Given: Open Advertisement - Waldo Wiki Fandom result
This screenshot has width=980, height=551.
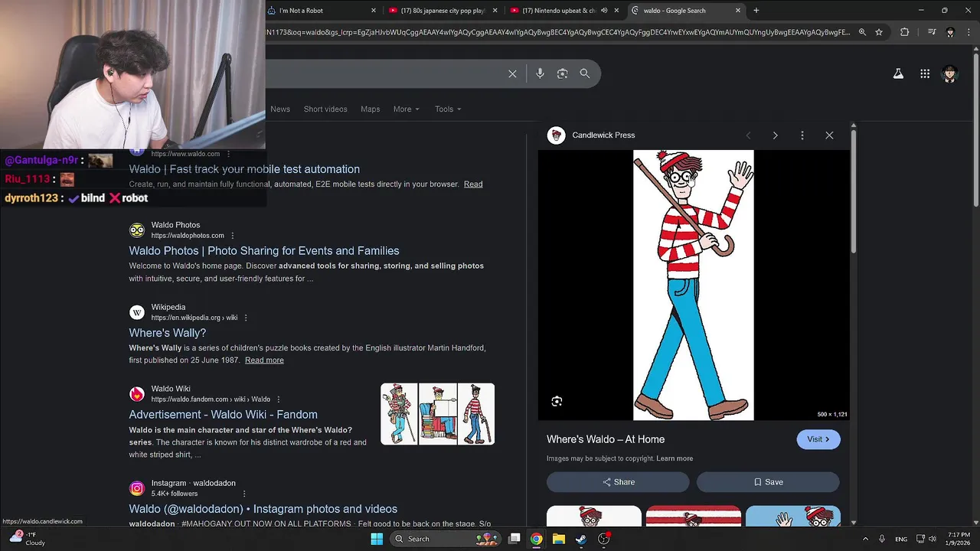Looking at the screenshot, I should pyautogui.click(x=223, y=415).
